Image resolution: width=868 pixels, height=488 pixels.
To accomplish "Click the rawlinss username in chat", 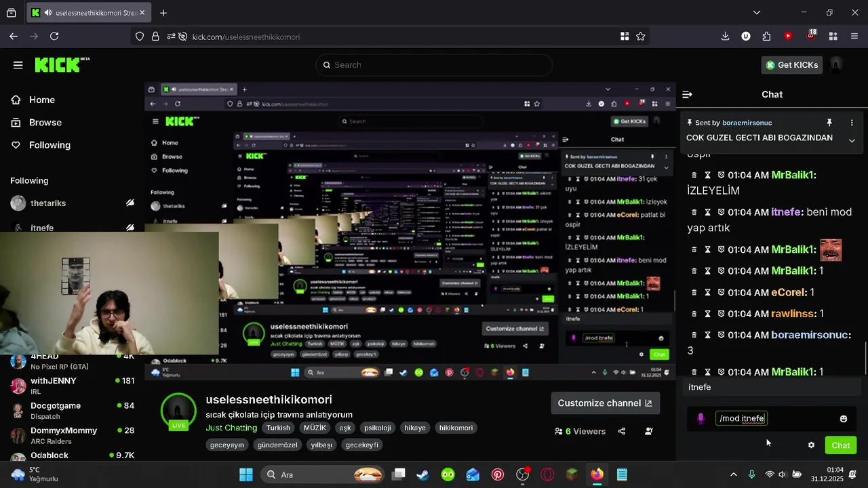I will 794,314.
